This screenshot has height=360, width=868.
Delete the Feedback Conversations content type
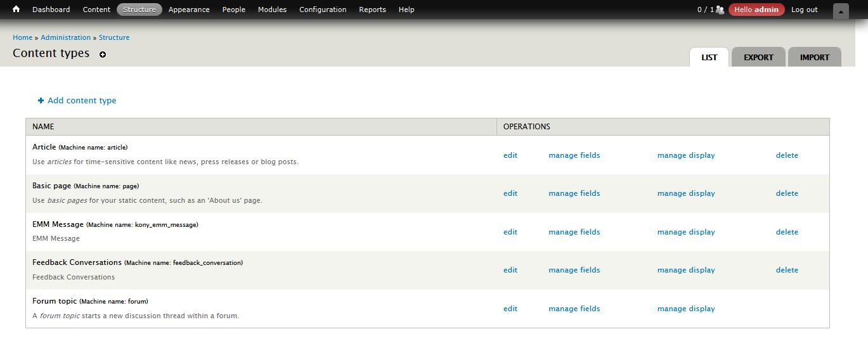pos(787,270)
